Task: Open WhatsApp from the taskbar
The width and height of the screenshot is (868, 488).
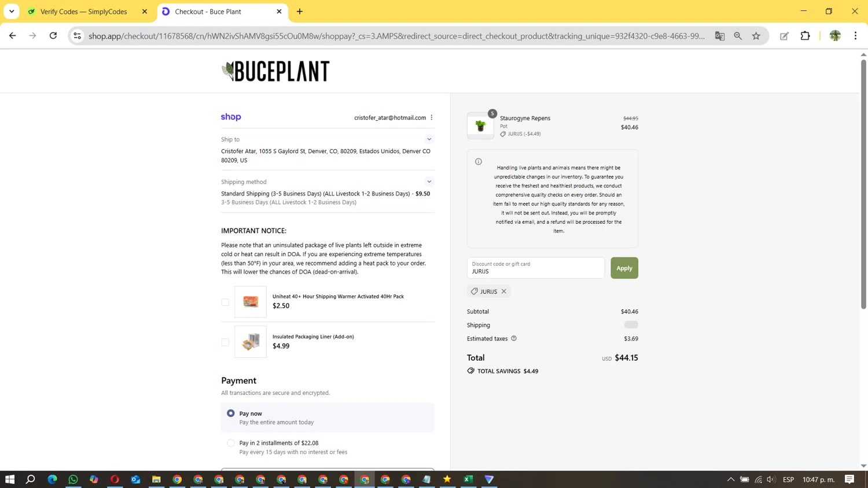Action: [73, 479]
